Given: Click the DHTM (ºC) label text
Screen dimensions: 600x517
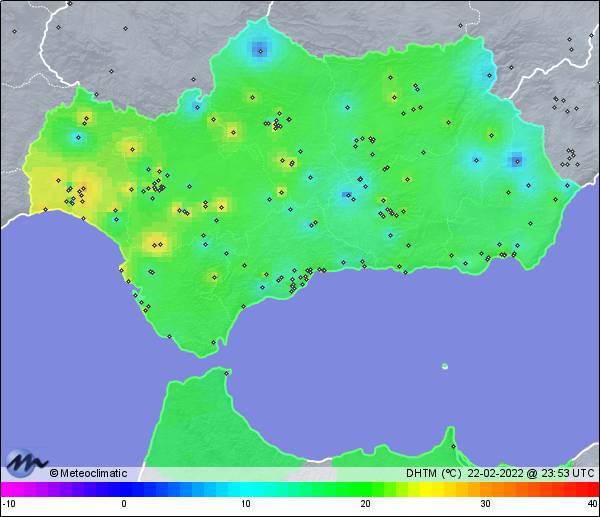Looking at the screenshot, I should (x=434, y=473).
